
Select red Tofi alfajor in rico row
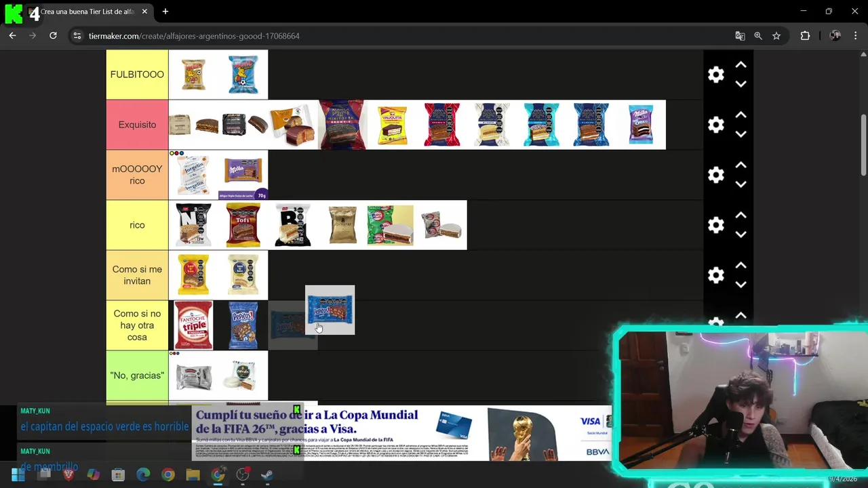243,225
